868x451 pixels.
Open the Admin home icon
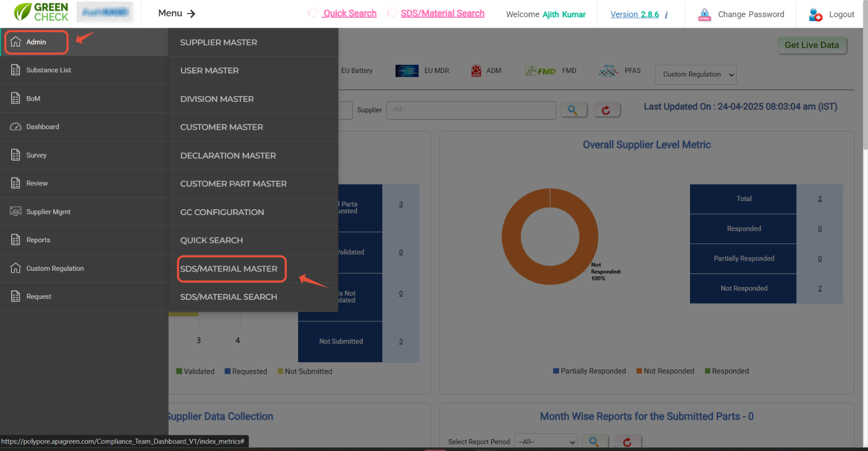click(16, 42)
